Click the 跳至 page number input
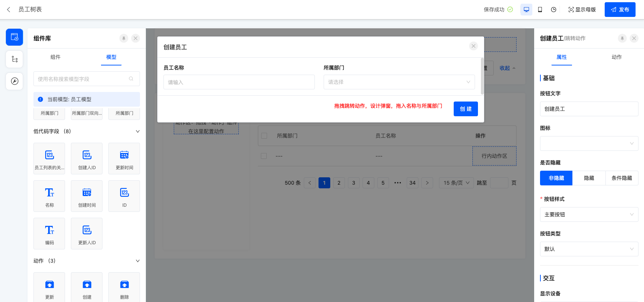 tap(499, 183)
